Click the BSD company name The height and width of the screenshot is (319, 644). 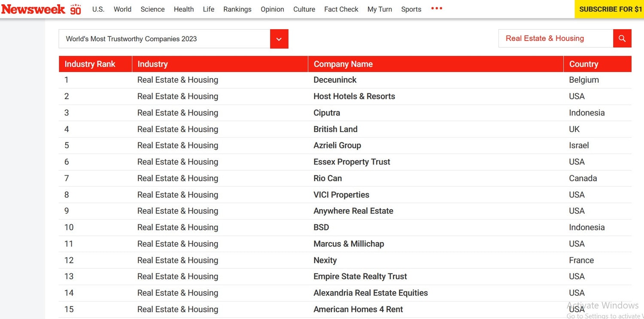click(x=321, y=227)
